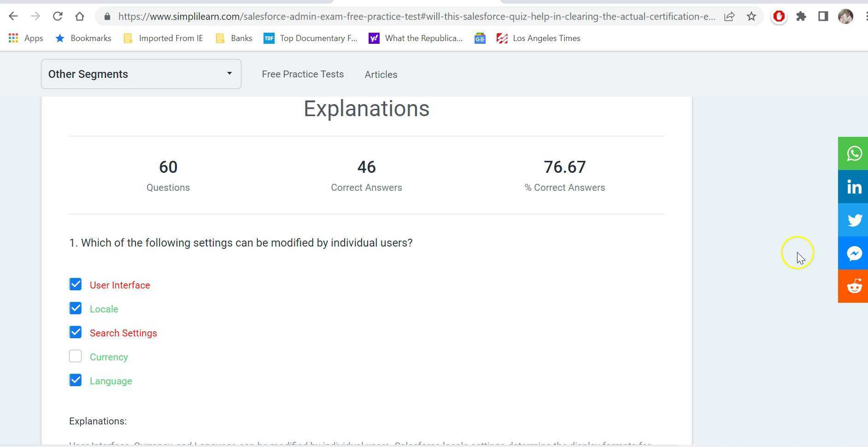Reload the current page
This screenshot has width=868, height=447.
(x=58, y=17)
